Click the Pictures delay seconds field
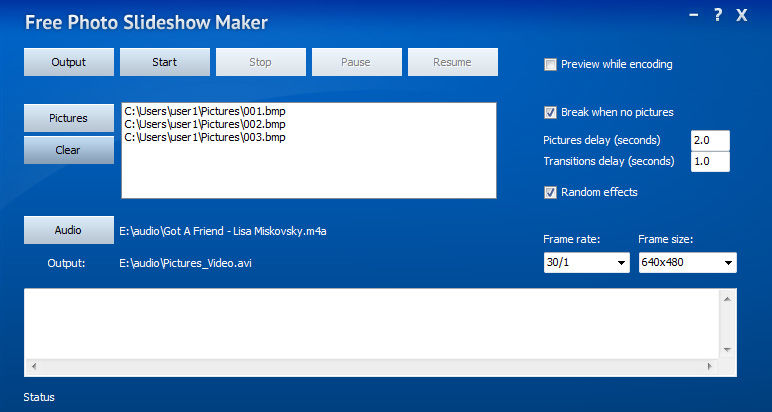 tap(710, 141)
